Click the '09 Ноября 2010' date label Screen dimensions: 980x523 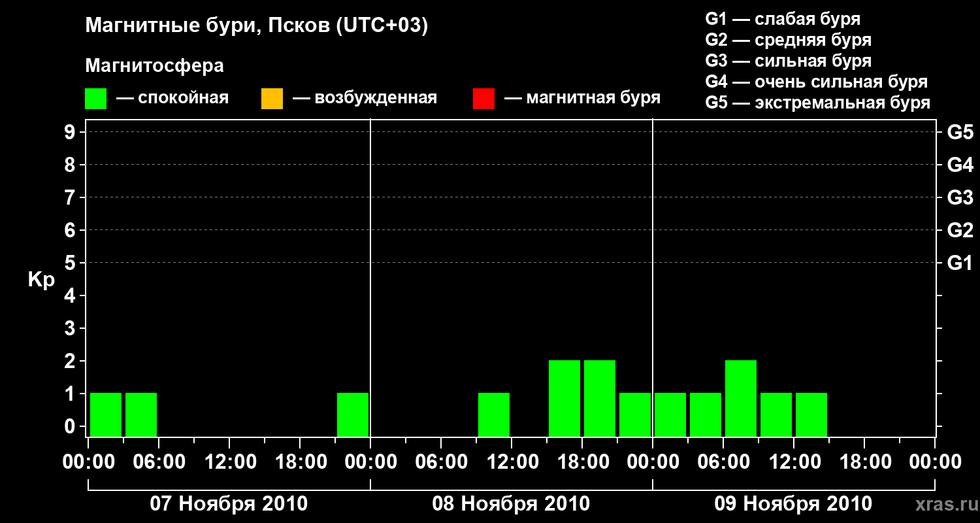click(793, 504)
